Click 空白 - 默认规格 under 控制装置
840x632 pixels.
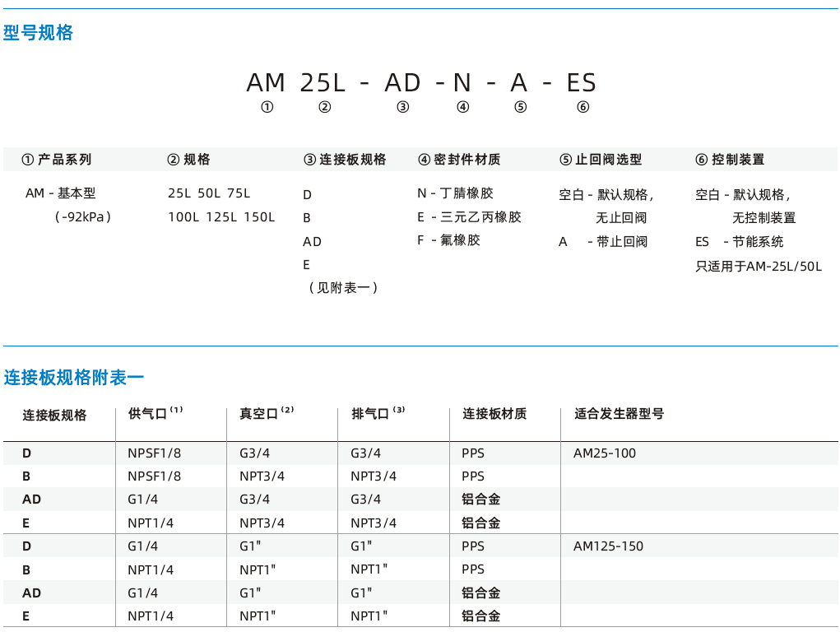click(x=742, y=194)
